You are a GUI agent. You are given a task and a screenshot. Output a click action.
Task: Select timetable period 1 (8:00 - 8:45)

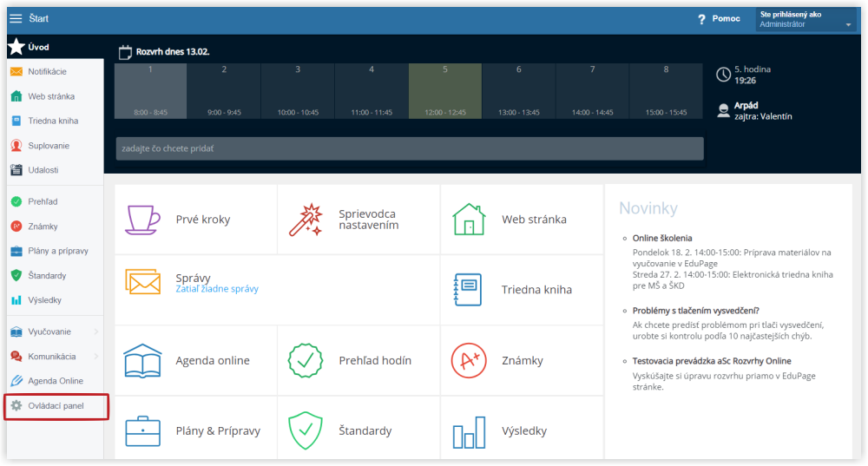(x=150, y=91)
